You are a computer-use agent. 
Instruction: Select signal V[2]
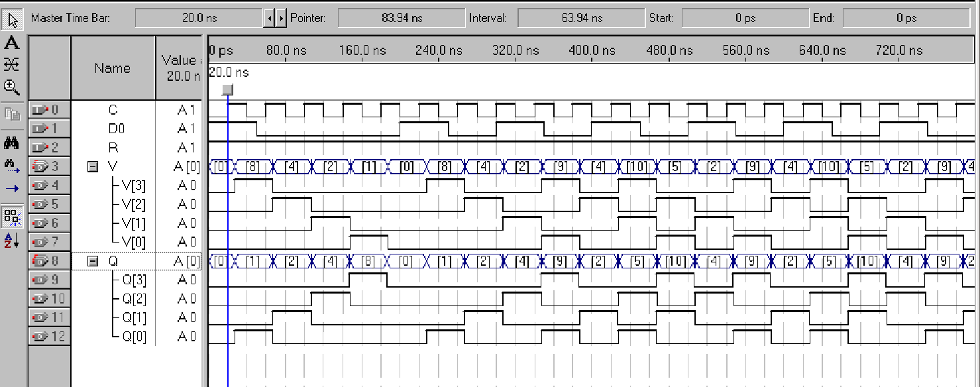[x=134, y=205]
